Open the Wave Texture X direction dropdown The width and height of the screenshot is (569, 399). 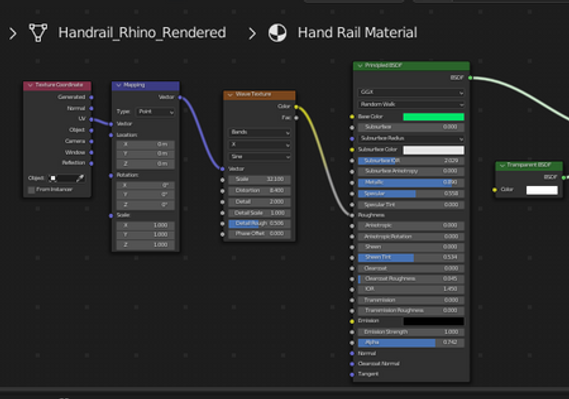click(x=259, y=144)
